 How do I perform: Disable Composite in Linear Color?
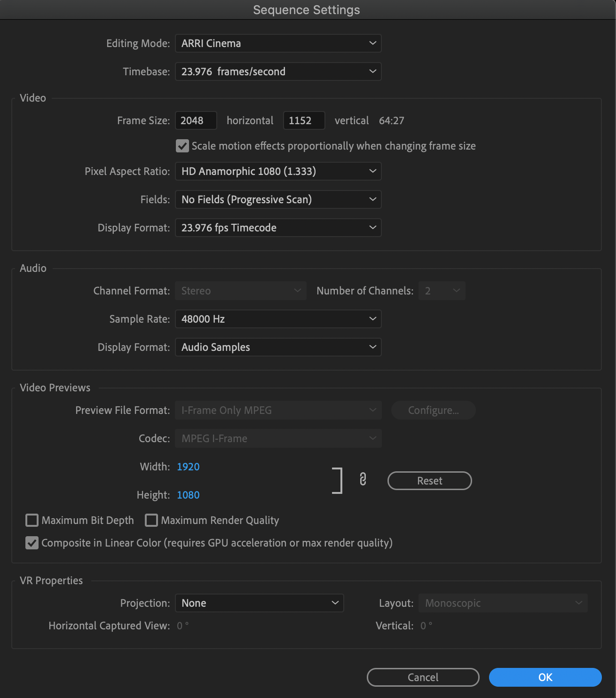[32, 543]
